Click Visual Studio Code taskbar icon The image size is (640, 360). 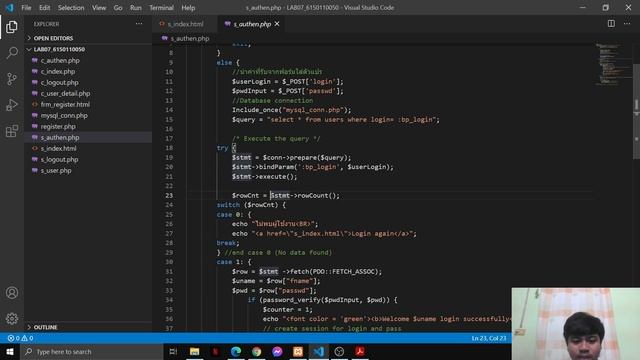tap(319, 351)
